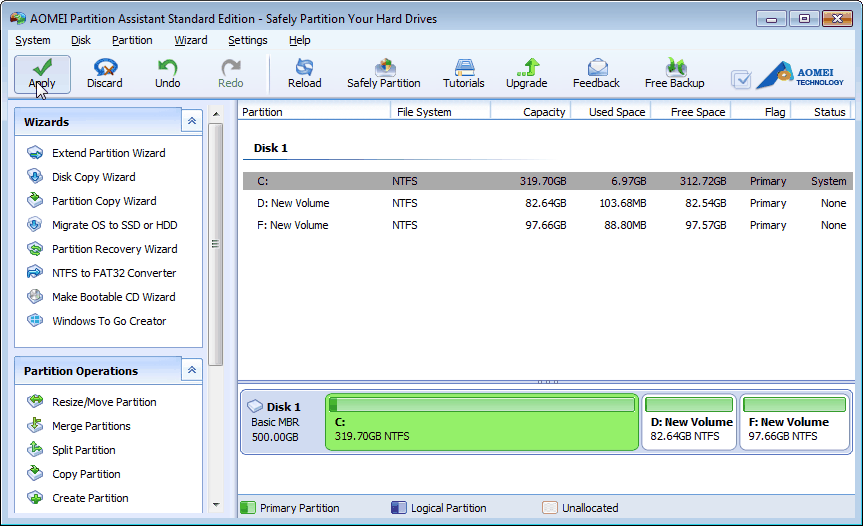Select Disk 1 Basic MBR in disk map

pyautogui.click(x=282, y=422)
